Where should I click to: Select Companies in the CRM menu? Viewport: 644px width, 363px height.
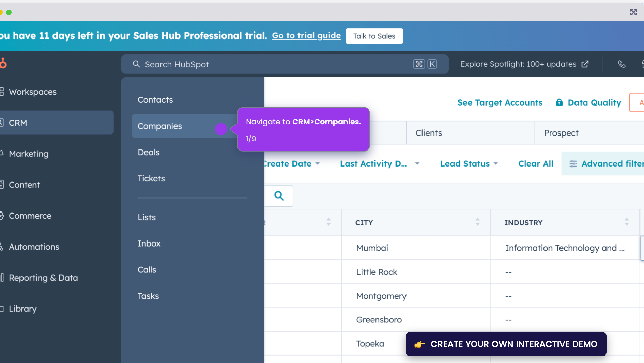[160, 126]
